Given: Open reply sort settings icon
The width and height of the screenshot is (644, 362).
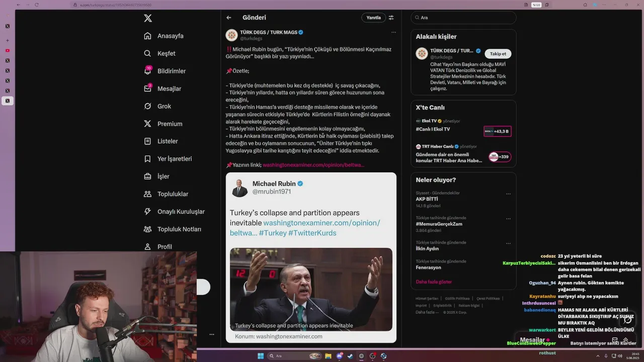Looking at the screenshot, I should 391,18.
